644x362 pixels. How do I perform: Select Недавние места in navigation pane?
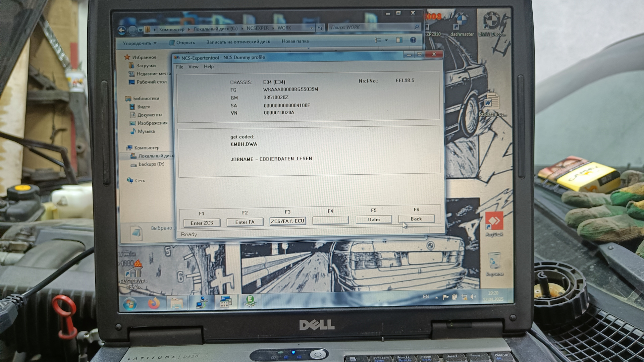(150, 74)
